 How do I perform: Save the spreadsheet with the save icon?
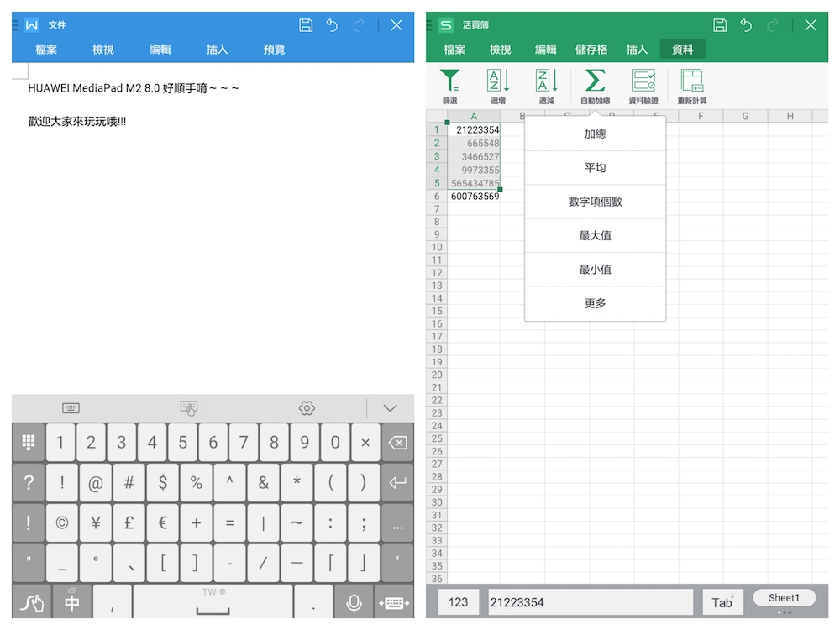coord(720,25)
